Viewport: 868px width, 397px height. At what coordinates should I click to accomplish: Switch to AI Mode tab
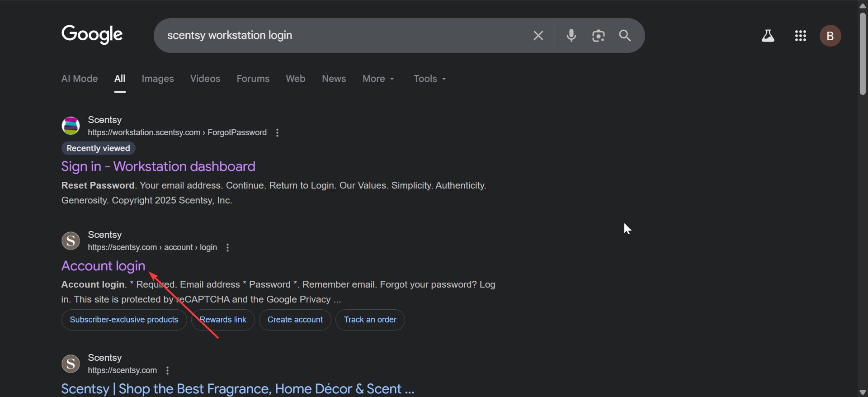80,79
